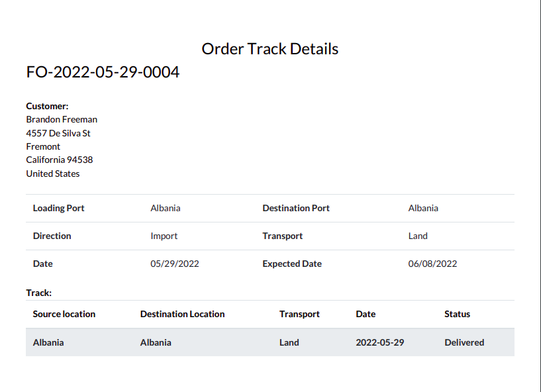Click California 94538 text

pos(60,160)
